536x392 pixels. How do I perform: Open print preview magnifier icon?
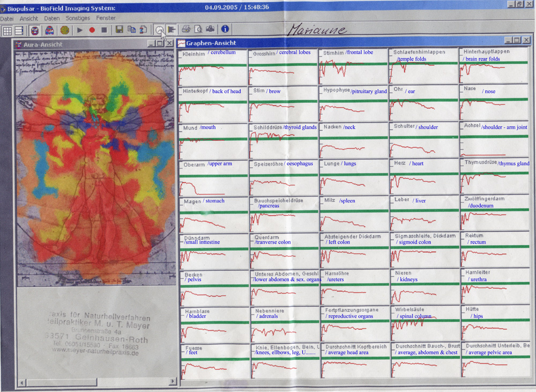point(198,29)
